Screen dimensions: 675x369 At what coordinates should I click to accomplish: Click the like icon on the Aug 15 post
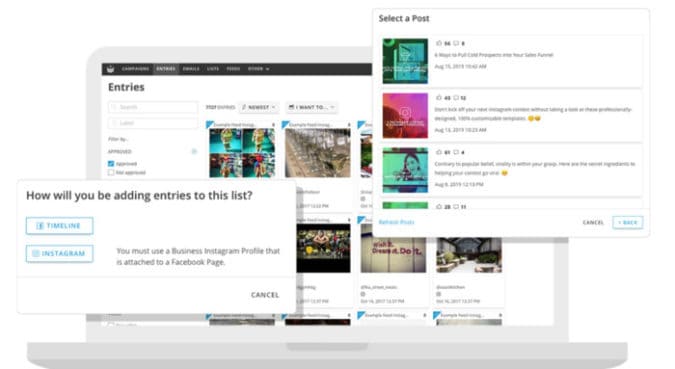(x=439, y=43)
